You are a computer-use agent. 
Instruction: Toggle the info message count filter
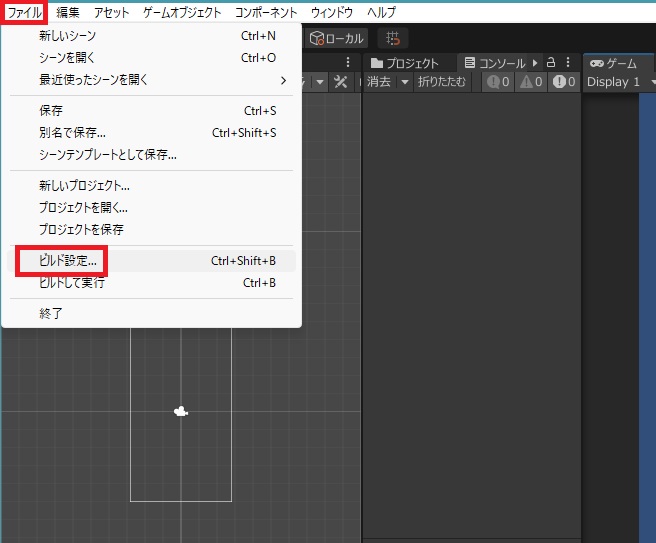(498, 82)
